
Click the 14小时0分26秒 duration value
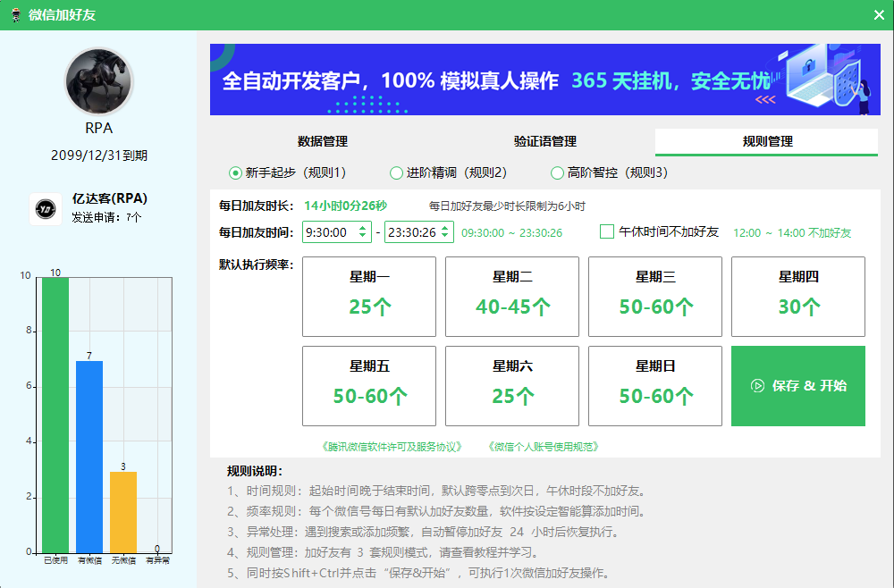(x=345, y=206)
